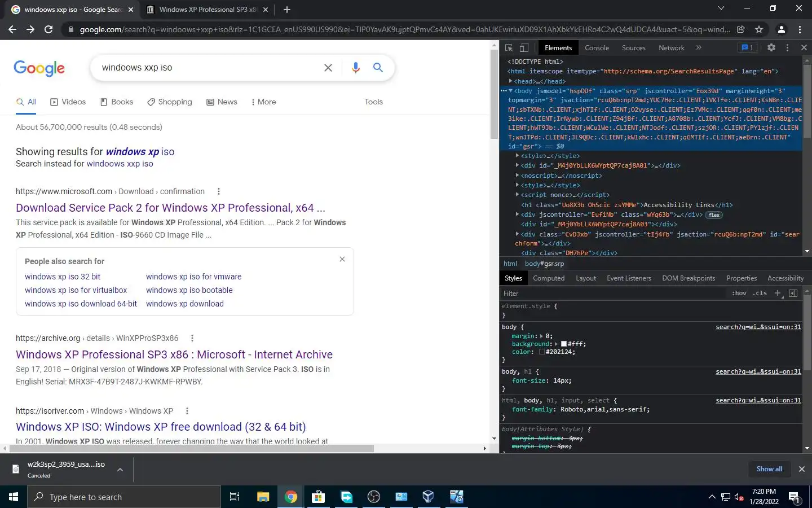Clear the search box with X icon
The image size is (812, 508).
point(328,68)
